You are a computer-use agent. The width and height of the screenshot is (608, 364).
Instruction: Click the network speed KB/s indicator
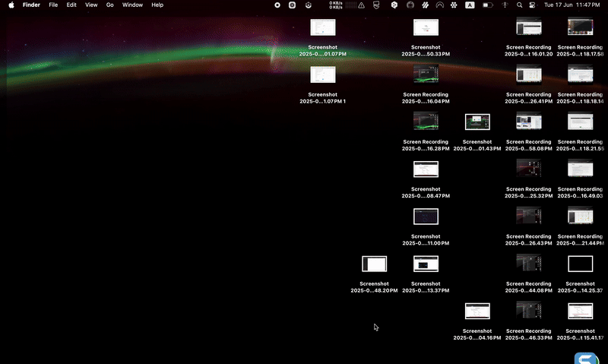click(x=336, y=5)
